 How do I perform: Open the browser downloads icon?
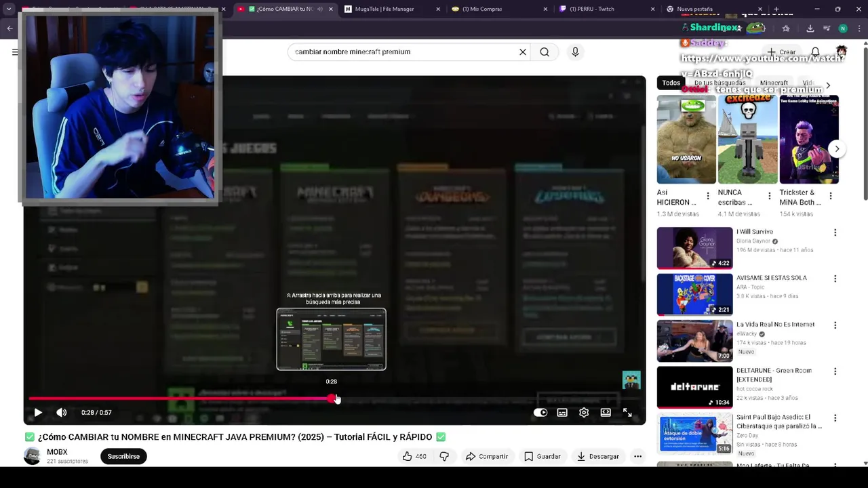point(810,28)
